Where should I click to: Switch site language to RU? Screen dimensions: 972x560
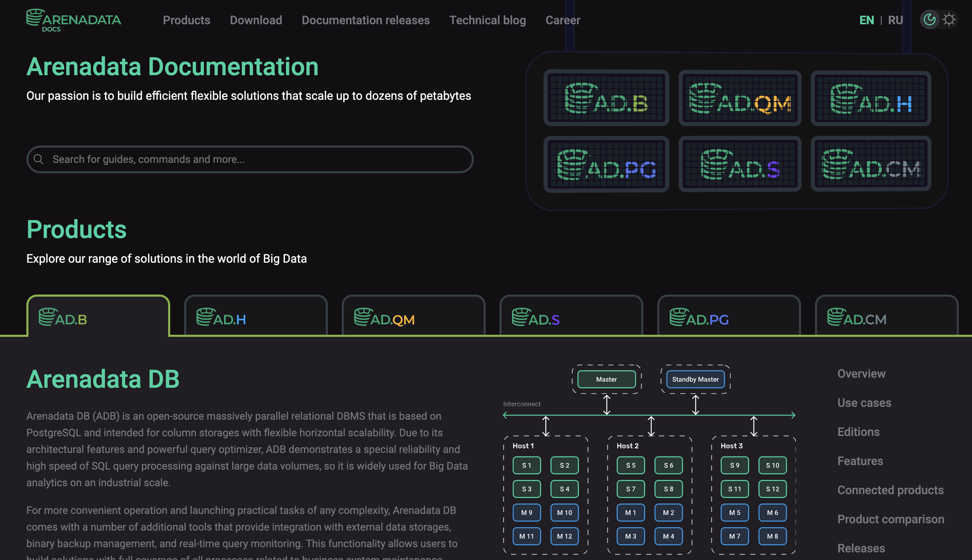(895, 20)
